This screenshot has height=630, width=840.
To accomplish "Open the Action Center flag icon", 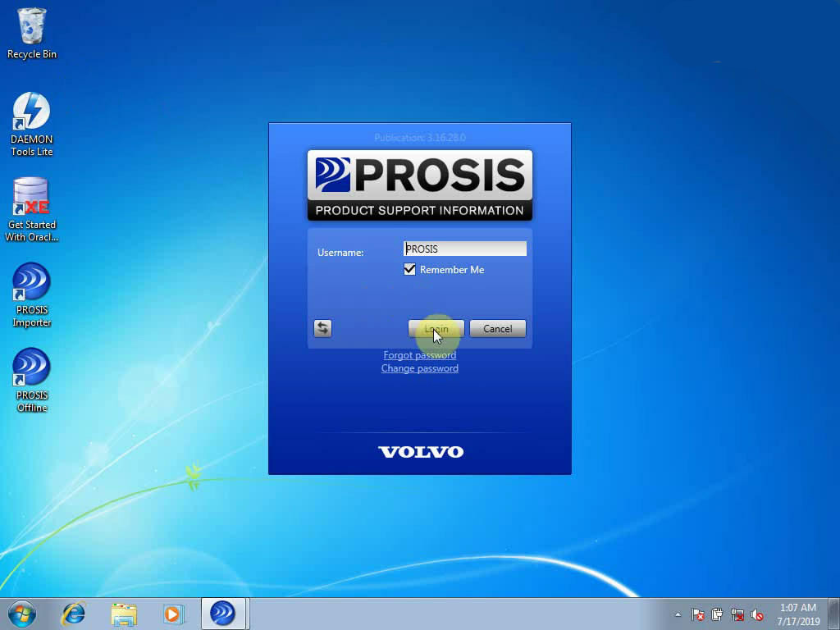I will pos(698,614).
